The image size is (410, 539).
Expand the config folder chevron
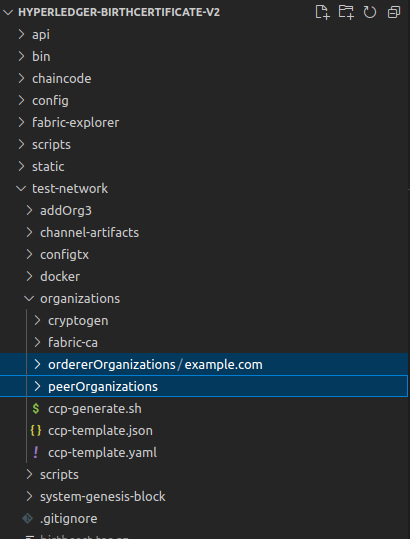(21, 100)
